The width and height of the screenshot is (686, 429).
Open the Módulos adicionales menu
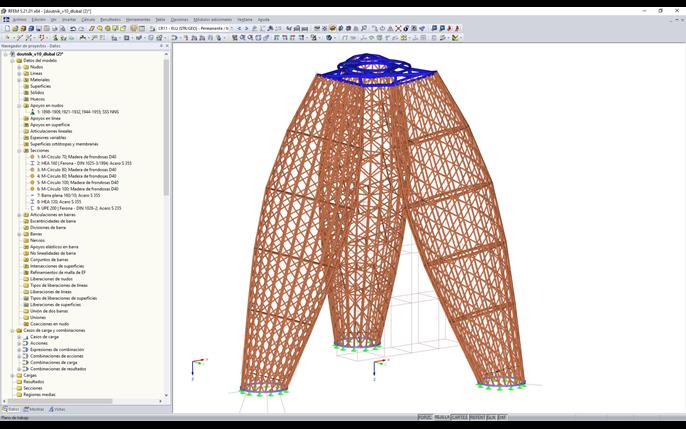213,20
